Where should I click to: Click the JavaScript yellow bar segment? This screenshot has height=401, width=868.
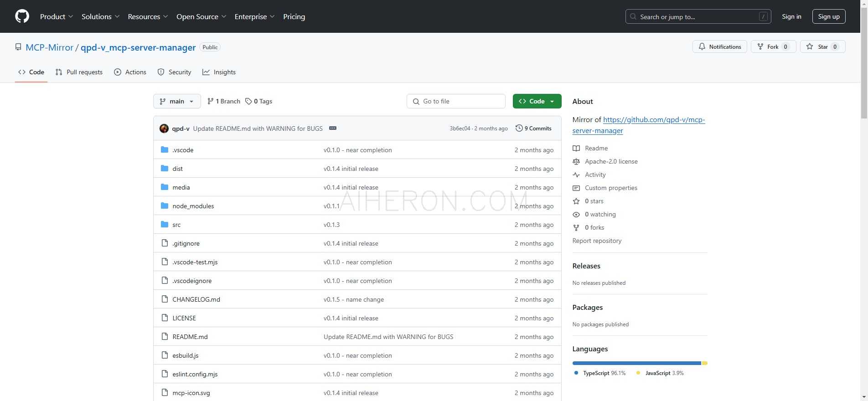tap(705, 363)
